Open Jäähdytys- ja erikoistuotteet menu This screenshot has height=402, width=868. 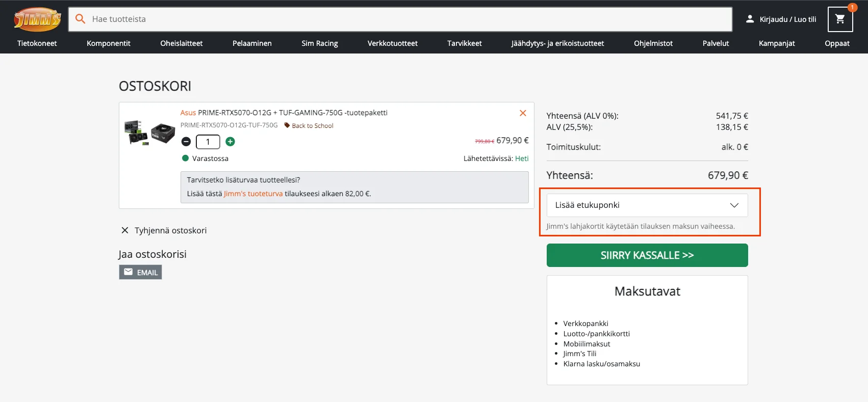click(x=558, y=43)
